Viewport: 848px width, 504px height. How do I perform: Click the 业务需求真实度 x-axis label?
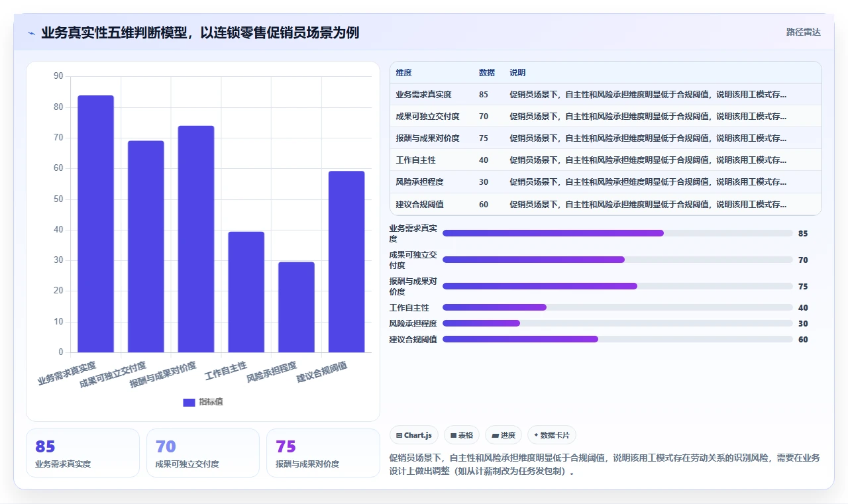click(x=67, y=374)
